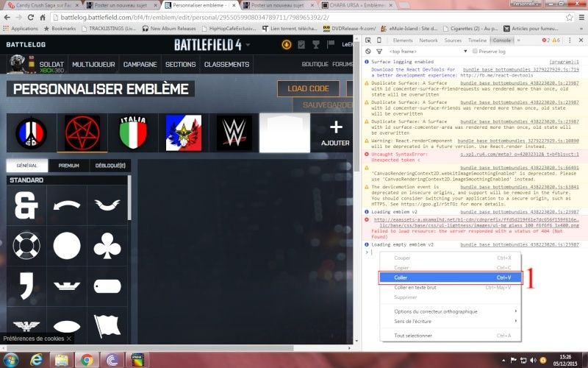This screenshot has height=368, width=588.
Task: Click the BATTLELOG logo
Action: pyautogui.click(x=26, y=45)
